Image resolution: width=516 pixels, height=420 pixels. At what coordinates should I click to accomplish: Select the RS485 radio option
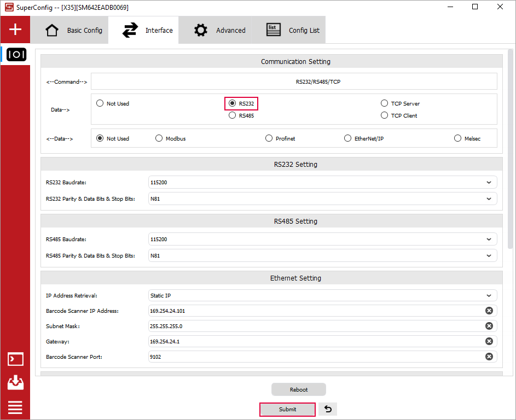tap(233, 115)
